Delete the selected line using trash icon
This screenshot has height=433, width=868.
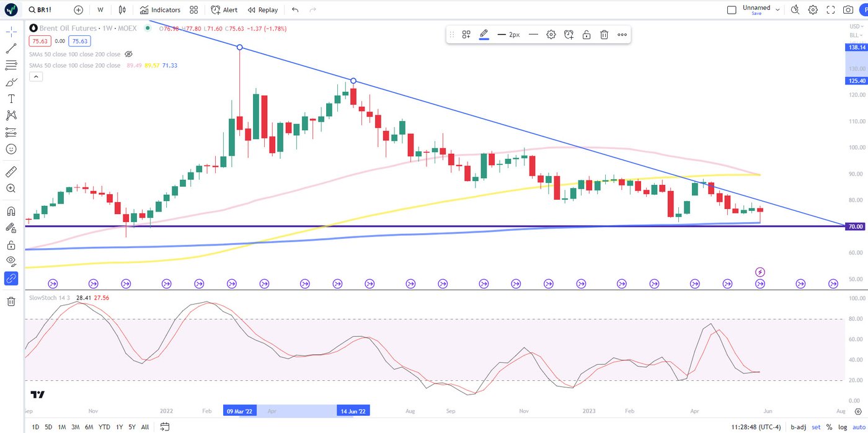604,35
